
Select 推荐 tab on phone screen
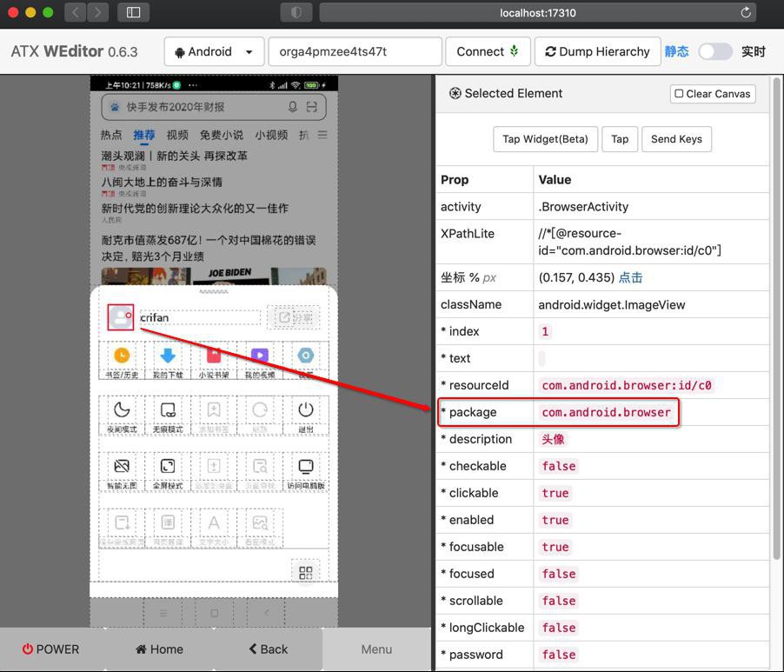point(144,135)
